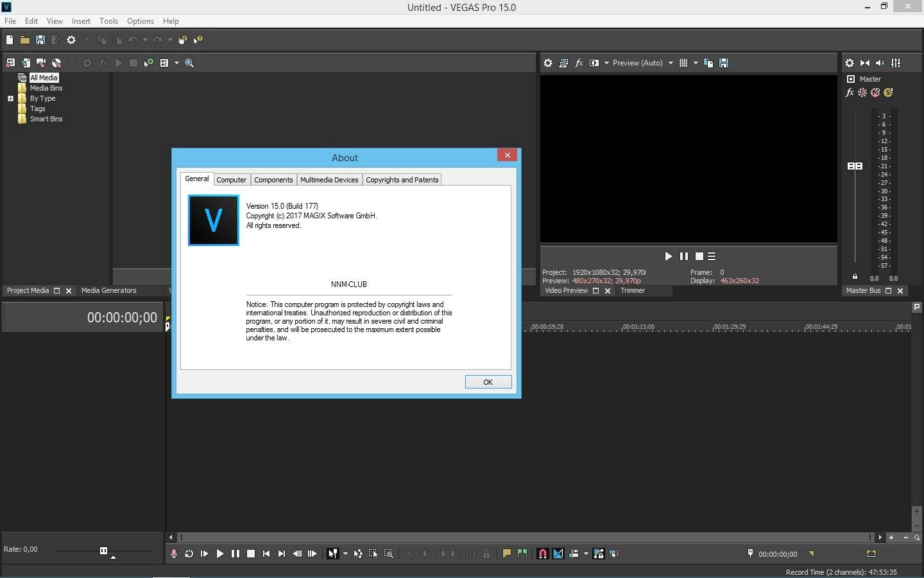Open the Preview (Auto) quality dropdown
Viewport: 924px width, 578px height.
click(643, 63)
